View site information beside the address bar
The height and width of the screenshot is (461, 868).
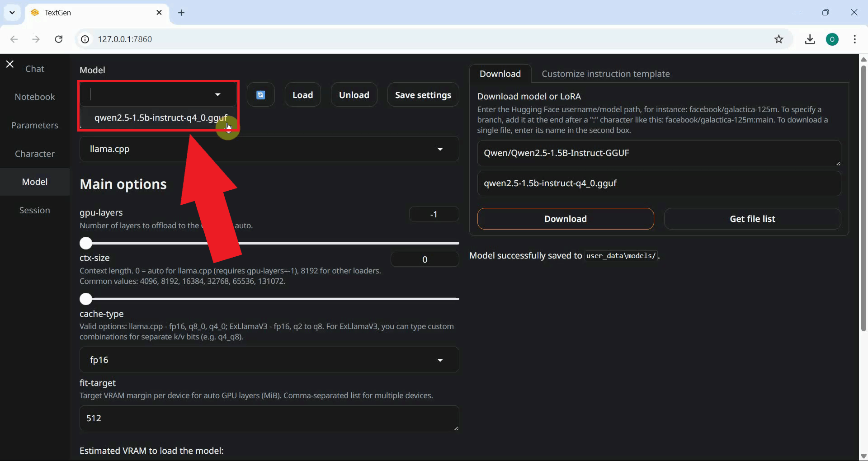(85, 39)
